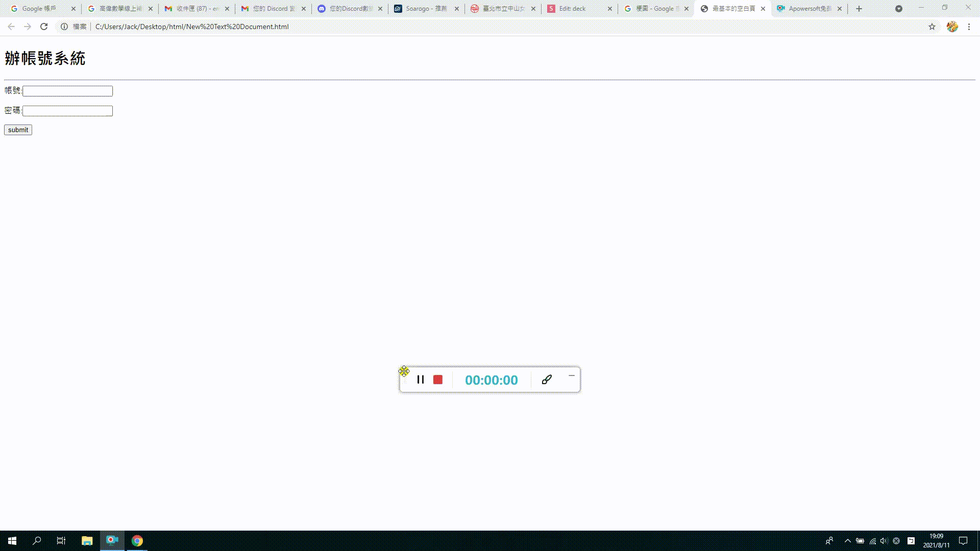The image size is (980, 551).
Task: Show hidden system tray icons
Action: point(847,541)
